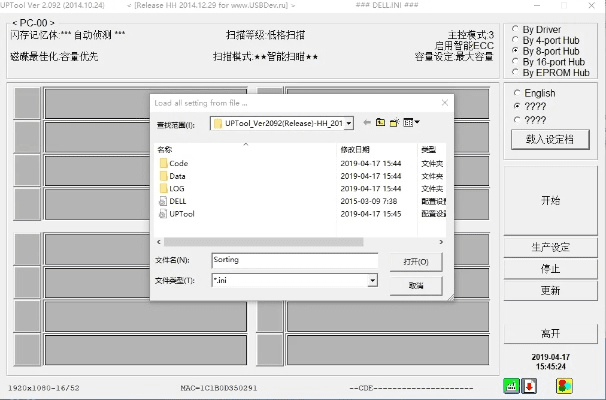Click the 扫描模式 智能扫描 label
The width and height of the screenshot is (606, 400).
pyautogui.click(x=265, y=57)
